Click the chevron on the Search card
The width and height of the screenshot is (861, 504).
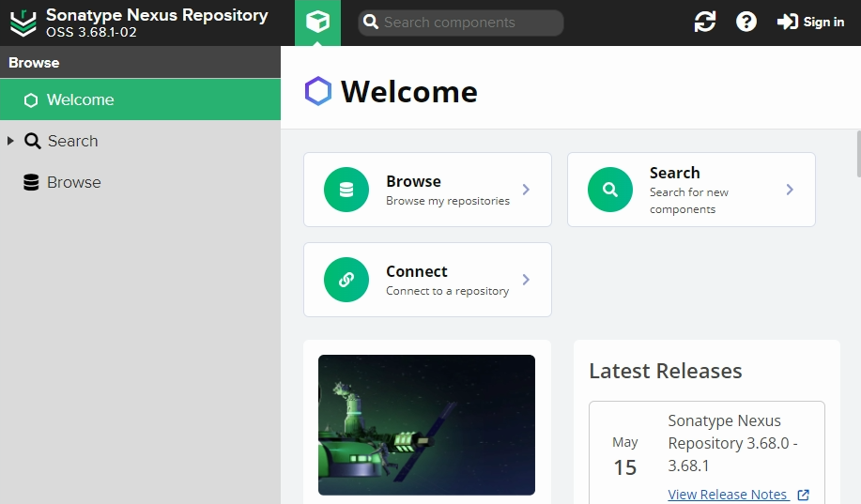click(x=790, y=190)
